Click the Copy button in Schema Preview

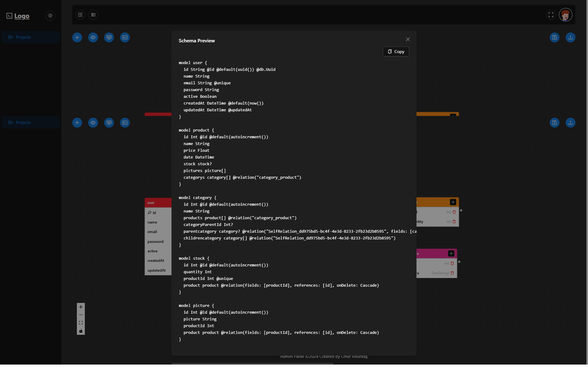click(395, 52)
